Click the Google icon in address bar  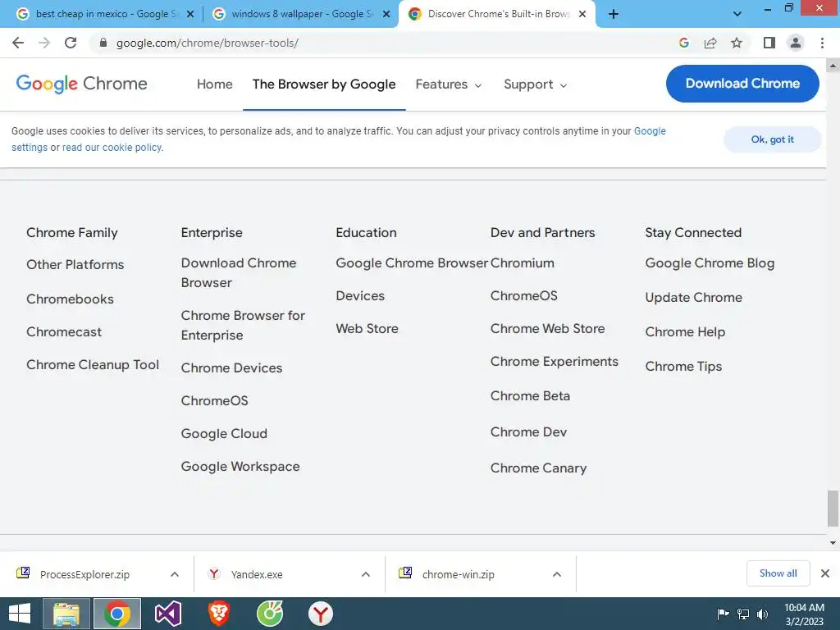point(683,43)
